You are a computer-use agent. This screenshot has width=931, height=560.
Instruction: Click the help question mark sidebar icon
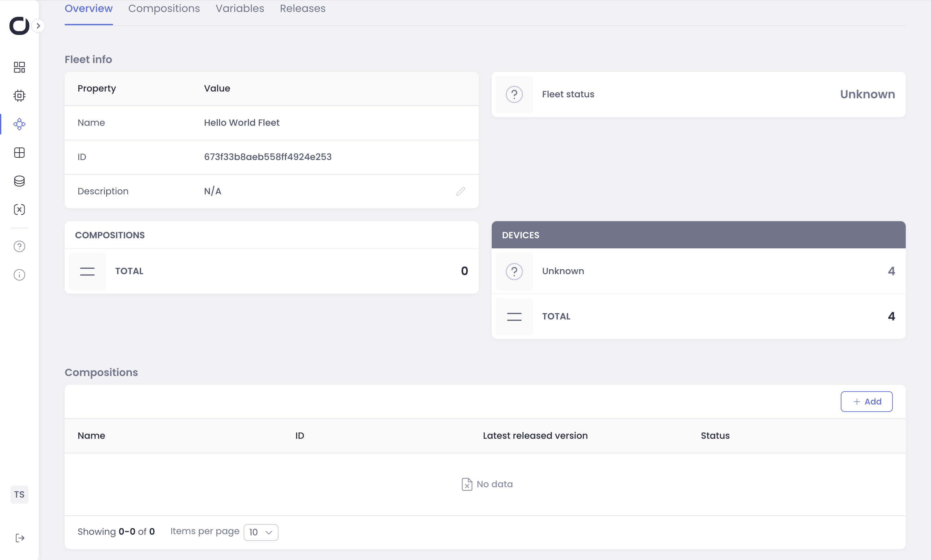19,246
